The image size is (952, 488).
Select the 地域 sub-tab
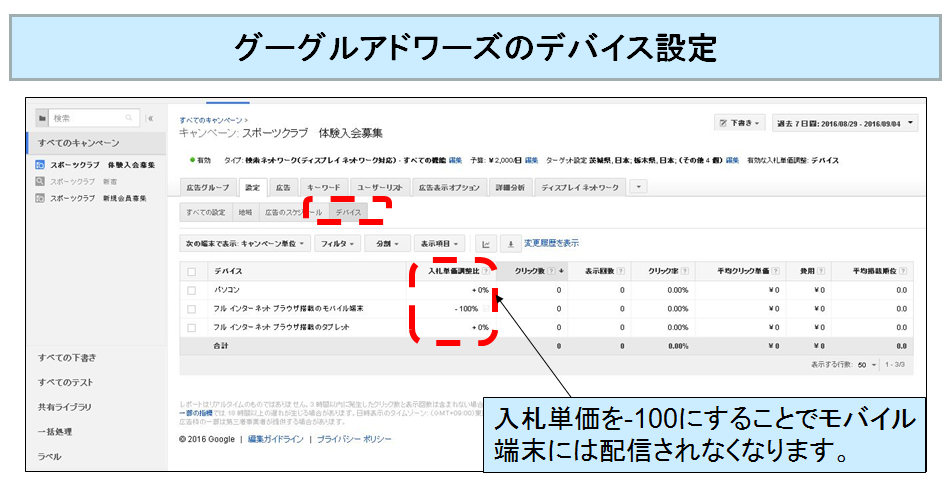point(245,212)
